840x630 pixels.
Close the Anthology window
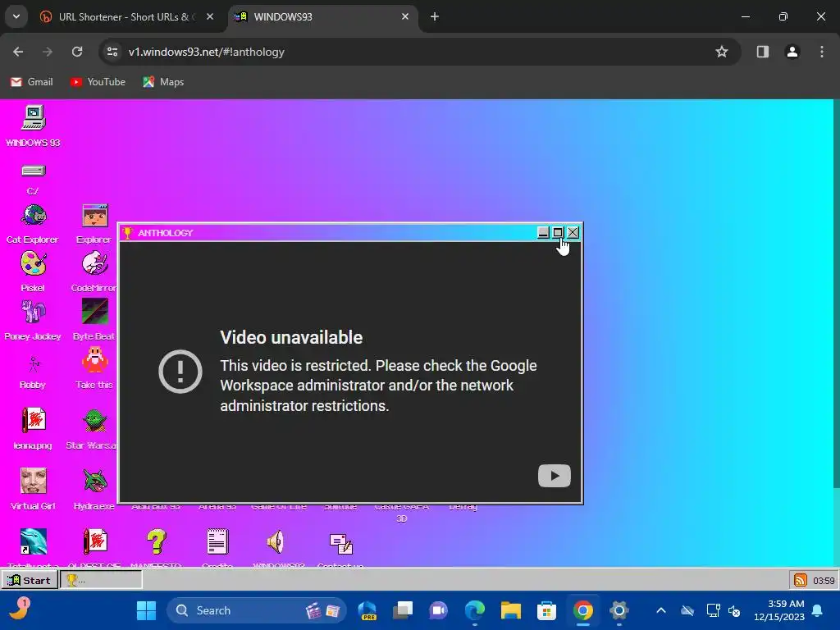pos(573,232)
